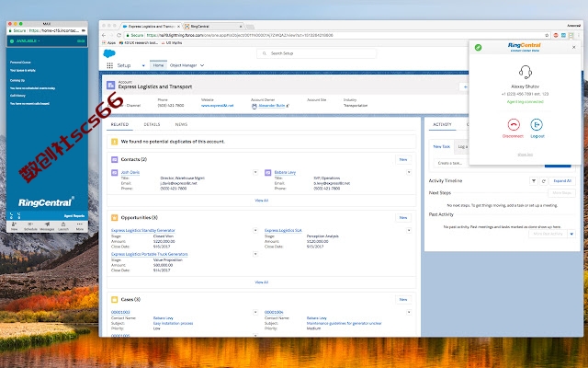Open More menu in MAX window
This screenshot has height=368, width=588.
point(80,226)
